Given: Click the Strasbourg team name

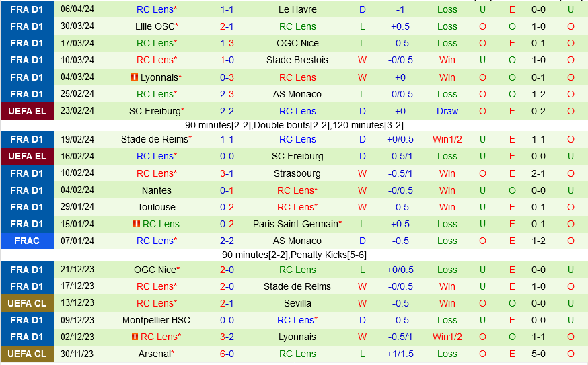Looking at the screenshot, I should (297, 173).
